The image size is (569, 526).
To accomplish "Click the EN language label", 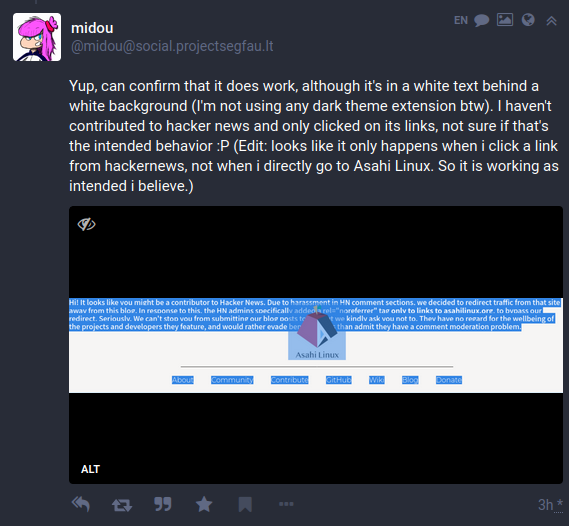I will point(461,20).
